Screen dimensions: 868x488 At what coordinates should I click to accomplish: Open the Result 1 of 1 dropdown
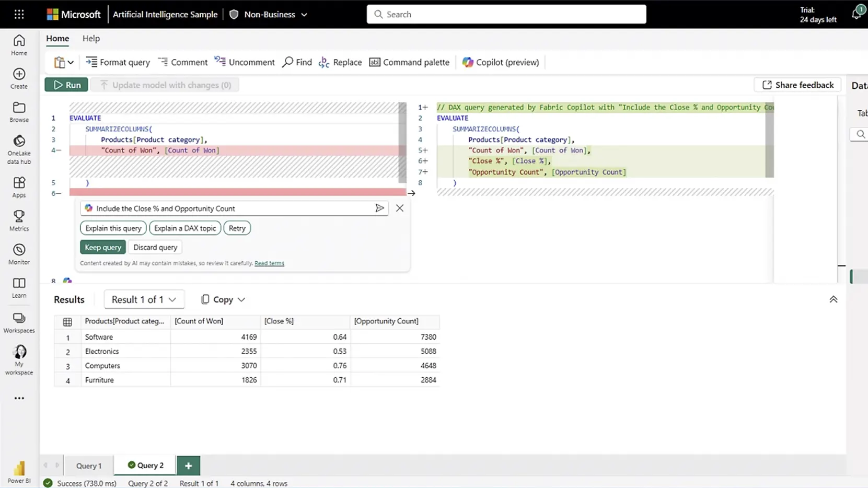[144, 299]
